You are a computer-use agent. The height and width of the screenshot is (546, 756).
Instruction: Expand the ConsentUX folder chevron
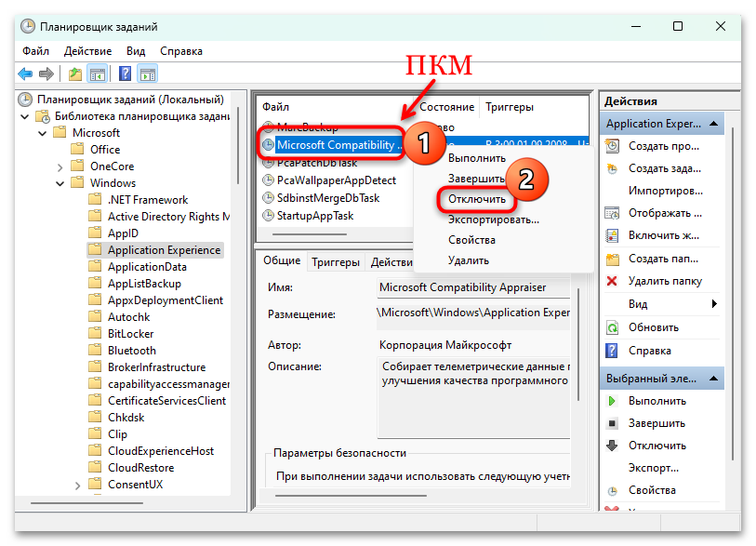click(77, 486)
